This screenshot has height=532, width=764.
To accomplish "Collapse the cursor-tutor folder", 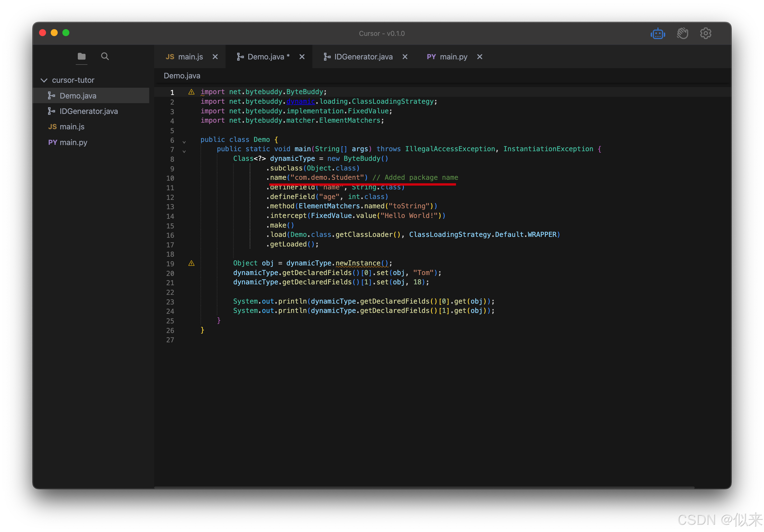I will (44, 80).
